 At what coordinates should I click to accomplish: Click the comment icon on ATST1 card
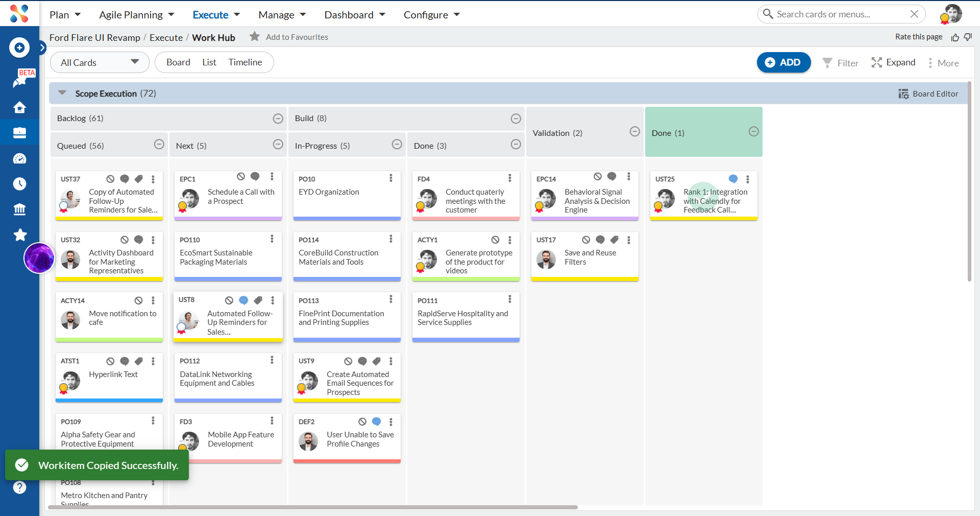(x=125, y=361)
